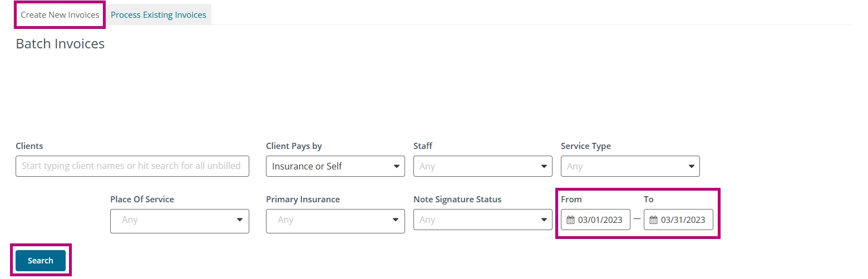
Task: Click the Batch Invoices heading
Action: pyautogui.click(x=60, y=44)
